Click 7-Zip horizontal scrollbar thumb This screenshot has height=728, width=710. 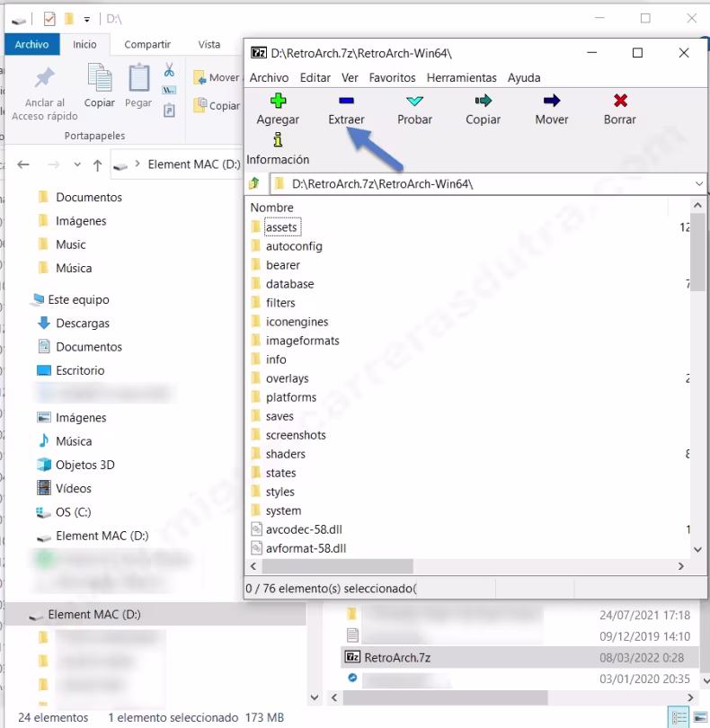(x=338, y=566)
